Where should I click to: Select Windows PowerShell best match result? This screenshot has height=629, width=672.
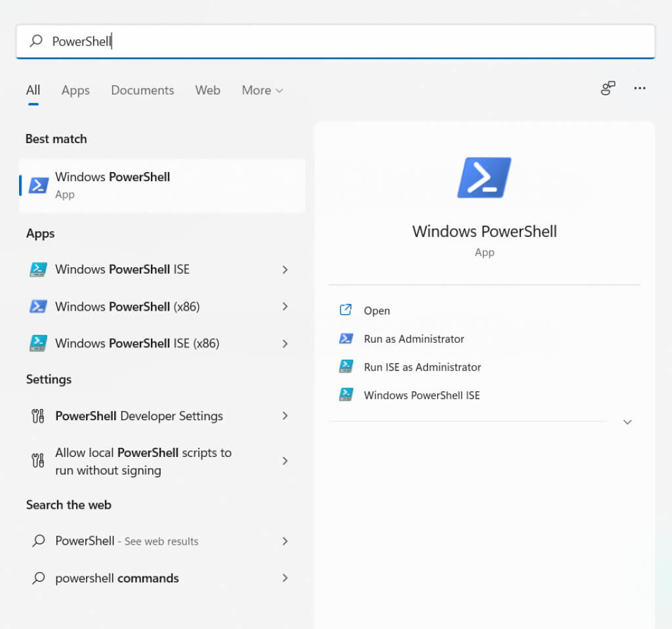[x=163, y=186]
